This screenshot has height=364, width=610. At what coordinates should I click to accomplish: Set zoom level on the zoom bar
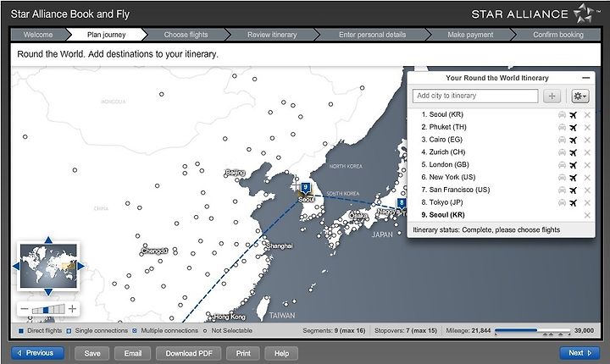pos(48,309)
